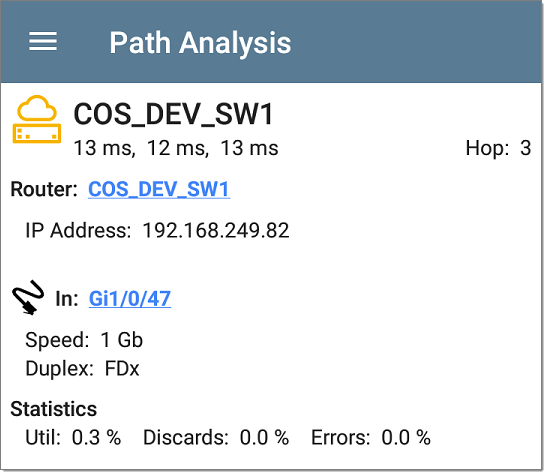
Task: Open the Gi1/0/47 interface link
Action: pos(130,299)
